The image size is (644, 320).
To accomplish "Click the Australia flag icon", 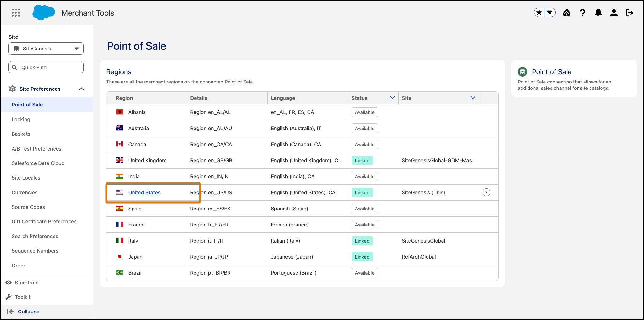I will pyautogui.click(x=120, y=128).
